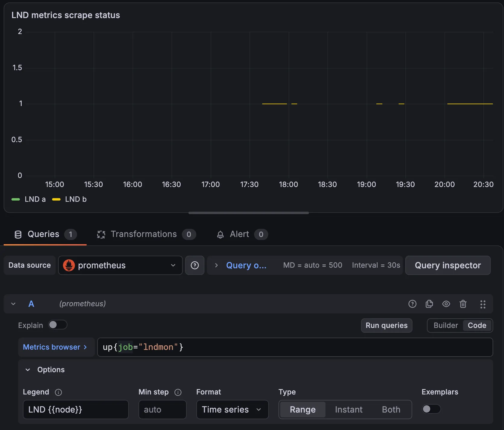Switch to Builder editor mode
This screenshot has height=430, width=504.
[446, 326]
